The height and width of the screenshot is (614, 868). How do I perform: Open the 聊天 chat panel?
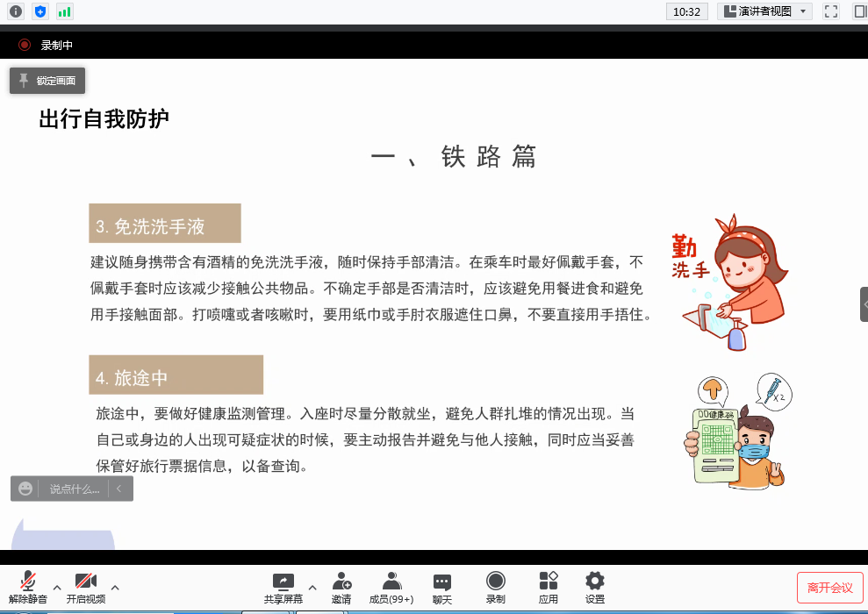tap(442, 587)
